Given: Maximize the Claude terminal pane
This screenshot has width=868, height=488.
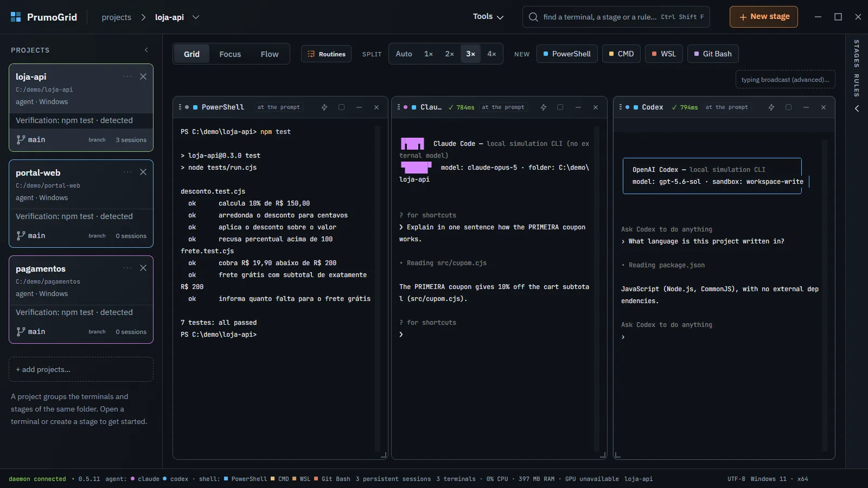Looking at the screenshot, I should (560, 107).
